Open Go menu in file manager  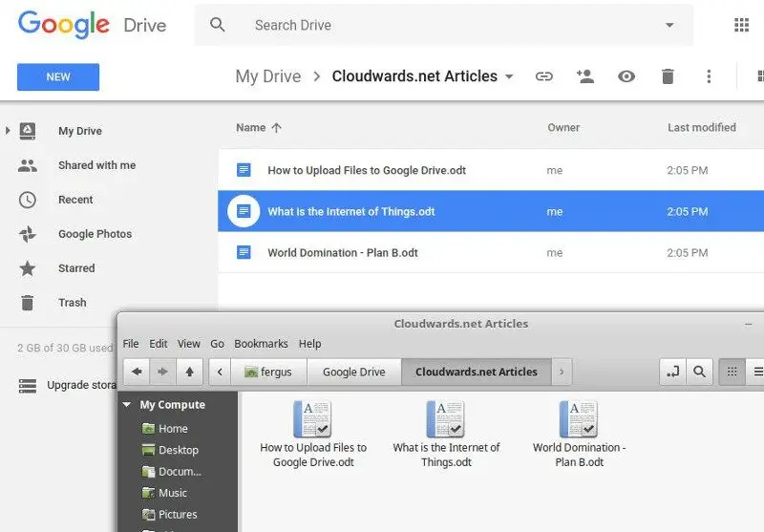click(218, 344)
